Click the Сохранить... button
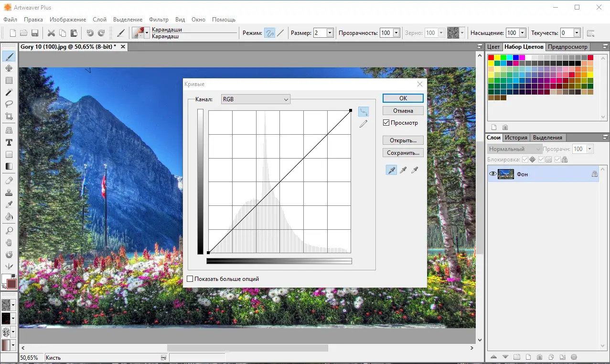610x364 pixels. pos(403,153)
